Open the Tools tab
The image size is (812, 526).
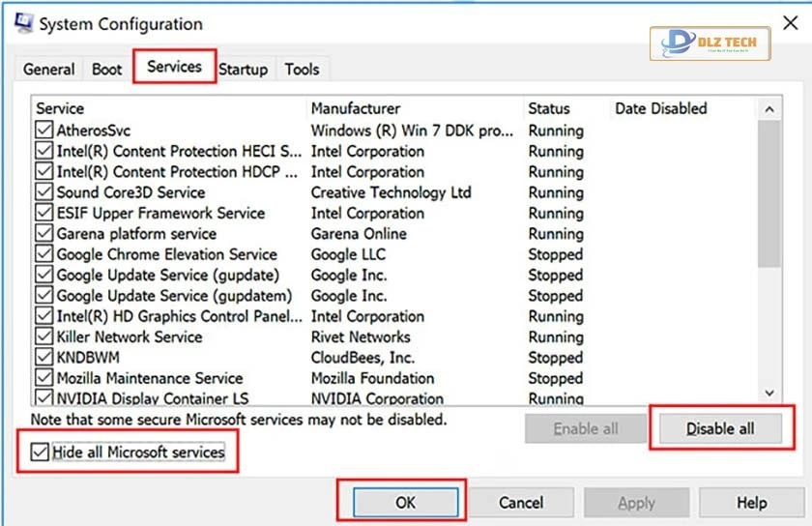click(x=302, y=70)
